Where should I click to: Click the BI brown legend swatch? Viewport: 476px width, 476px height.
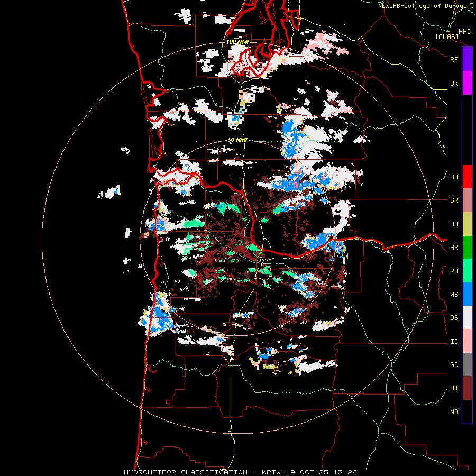[467, 388]
